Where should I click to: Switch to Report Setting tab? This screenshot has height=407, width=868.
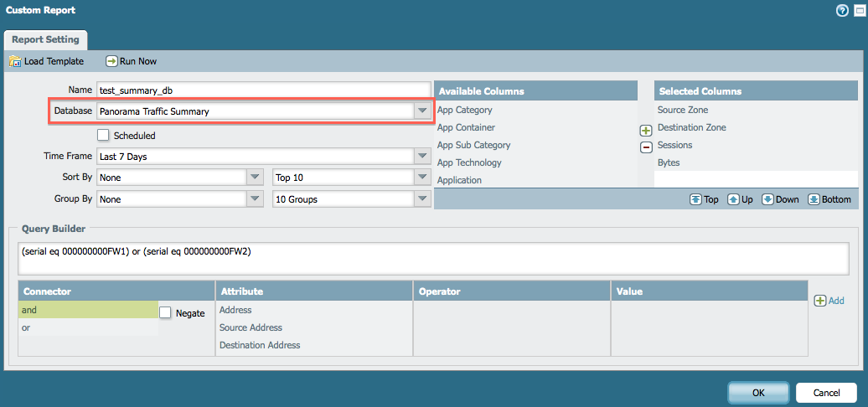point(46,39)
